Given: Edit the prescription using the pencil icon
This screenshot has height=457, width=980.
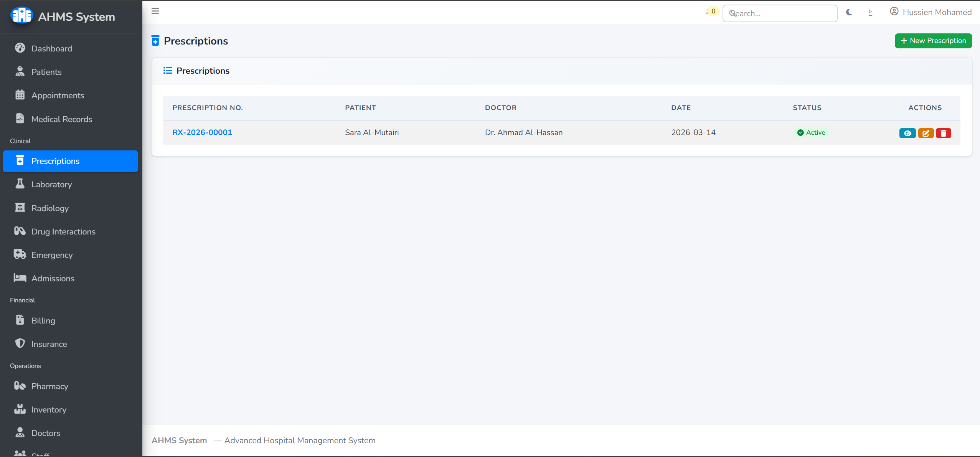Looking at the screenshot, I should pos(926,133).
